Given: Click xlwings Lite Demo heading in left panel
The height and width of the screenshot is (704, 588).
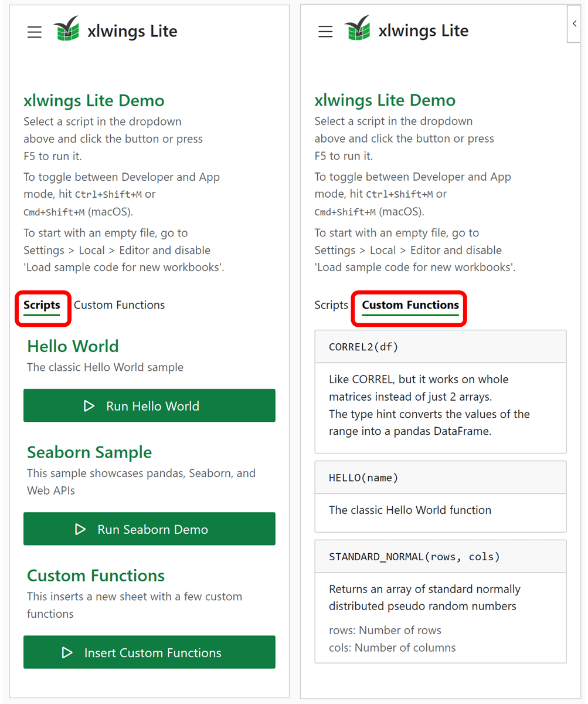Looking at the screenshot, I should point(94,100).
